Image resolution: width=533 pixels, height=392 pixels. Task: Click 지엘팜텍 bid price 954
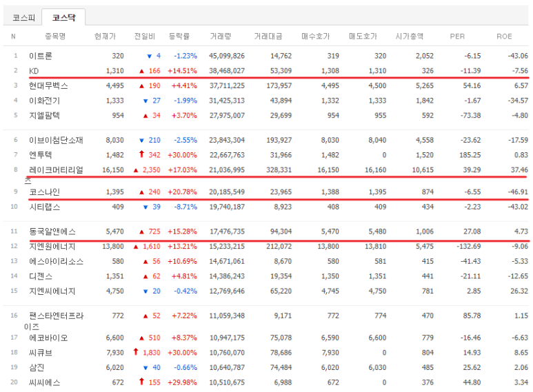333,116
